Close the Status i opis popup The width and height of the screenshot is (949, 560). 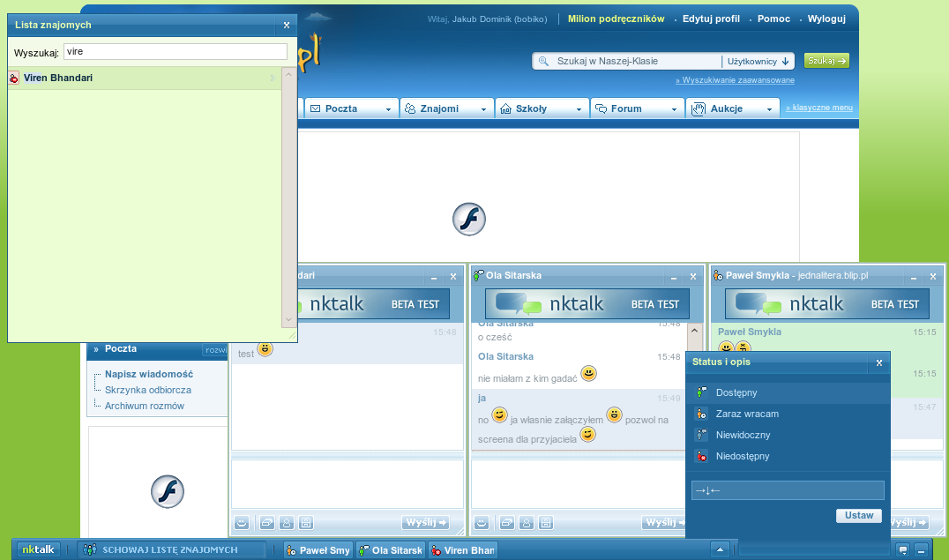point(879,362)
